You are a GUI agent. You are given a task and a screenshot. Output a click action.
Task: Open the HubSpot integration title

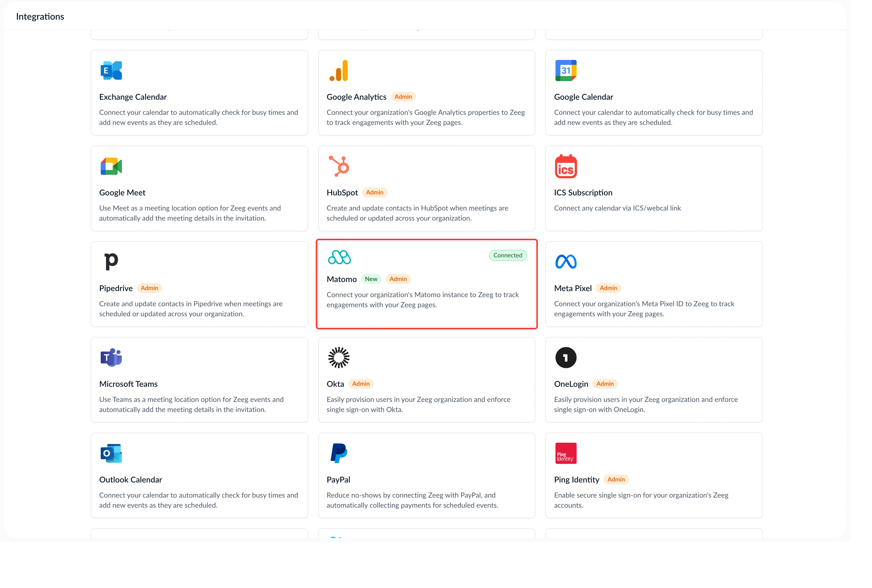342,192
